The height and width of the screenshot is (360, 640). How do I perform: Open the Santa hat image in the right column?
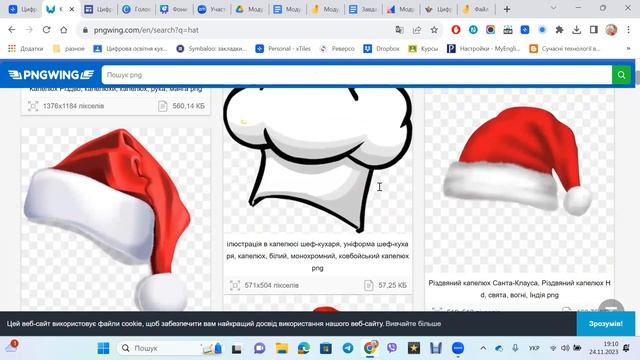519,180
